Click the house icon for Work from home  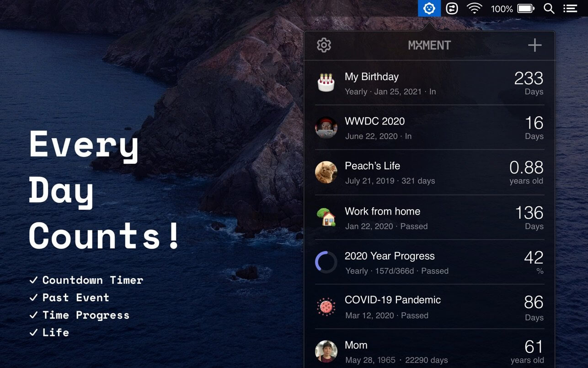tap(326, 217)
